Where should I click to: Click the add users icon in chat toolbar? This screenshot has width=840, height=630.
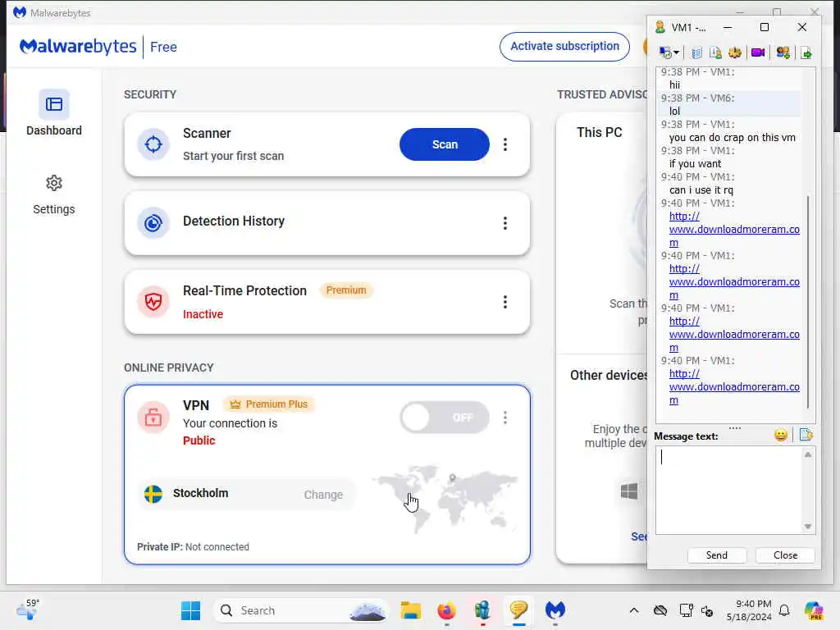[783, 52]
